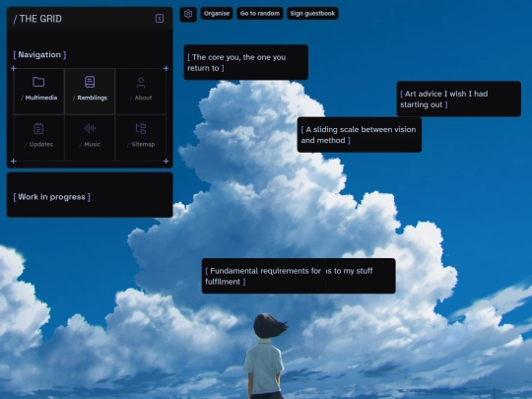Open the Multimedia folder icon
532x399 pixels.
coord(38,82)
